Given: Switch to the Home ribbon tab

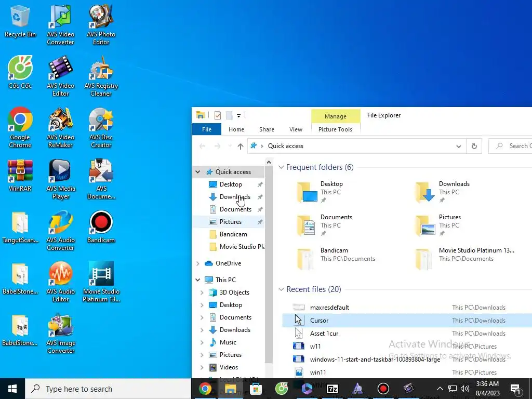Looking at the screenshot, I should (x=236, y=129).
